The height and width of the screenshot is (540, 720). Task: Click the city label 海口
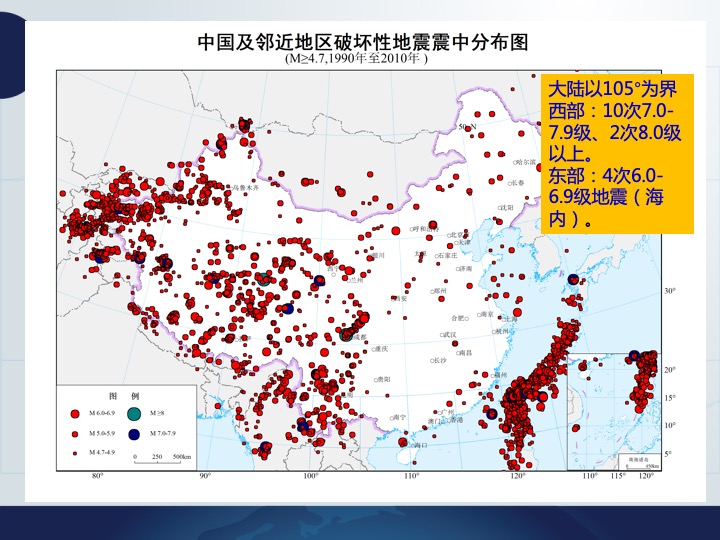tap(421, 445)
